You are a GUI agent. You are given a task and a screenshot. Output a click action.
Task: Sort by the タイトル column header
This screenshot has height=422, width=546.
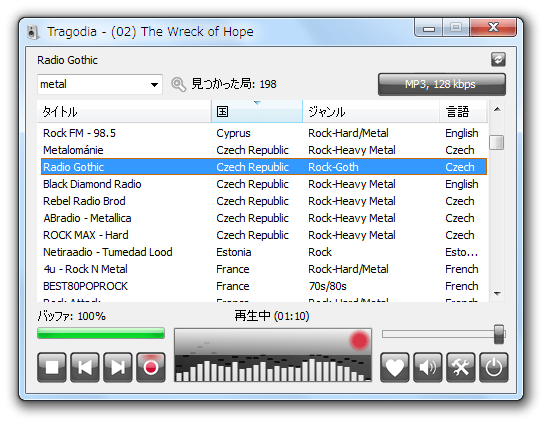[x=124, y=111]
